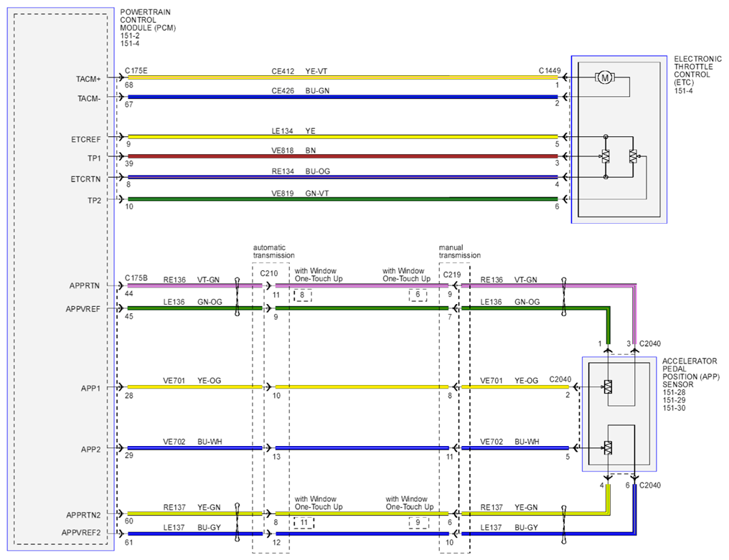Click the automatic transmission note
The width and height of the screenshot is (729, 560).
274,252
